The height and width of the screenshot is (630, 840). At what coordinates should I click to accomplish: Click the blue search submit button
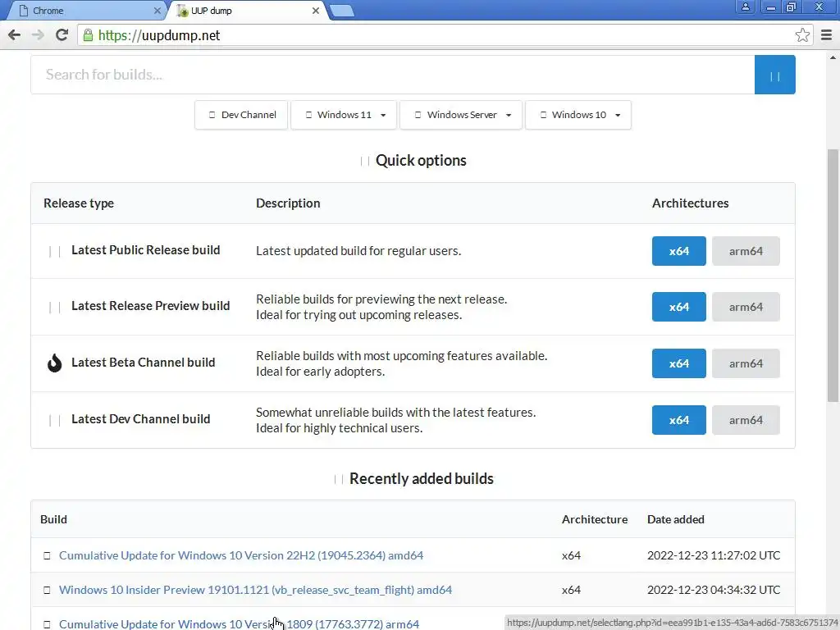[774, 75]
